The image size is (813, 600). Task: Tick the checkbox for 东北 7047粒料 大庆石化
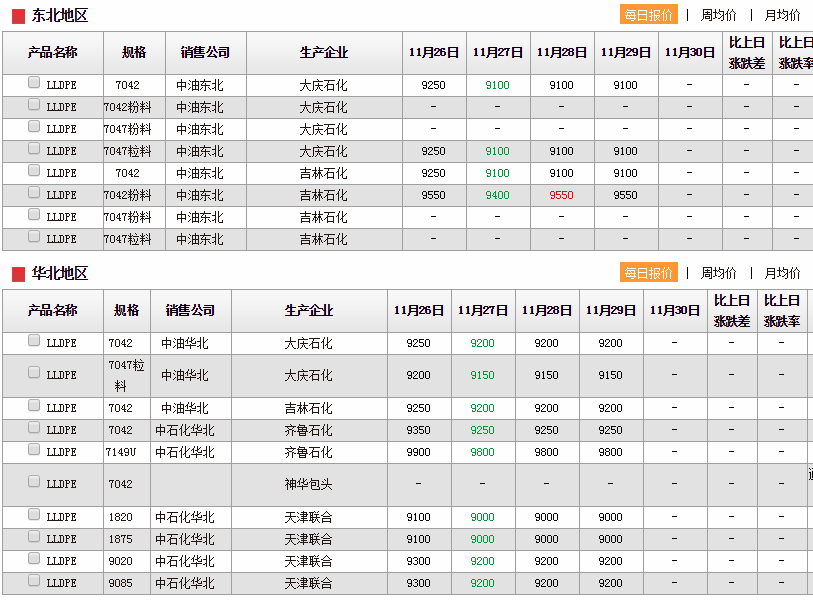click(34, 149)
